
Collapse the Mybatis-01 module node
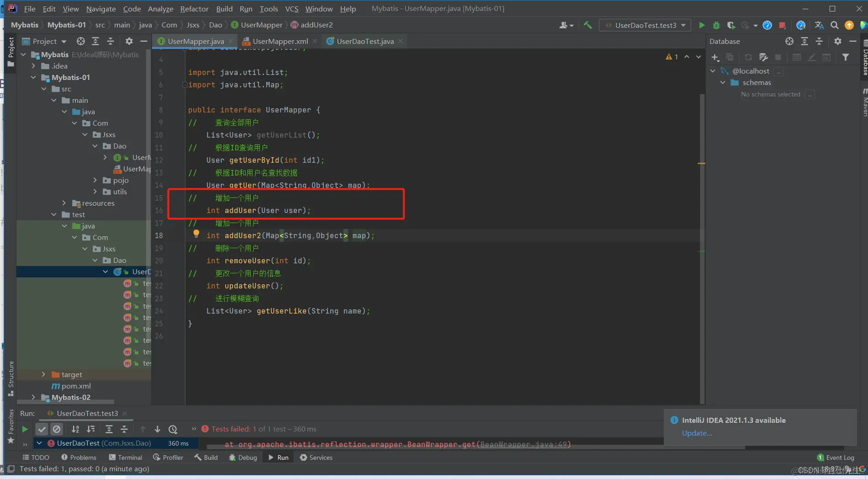[x=33, y=77]
